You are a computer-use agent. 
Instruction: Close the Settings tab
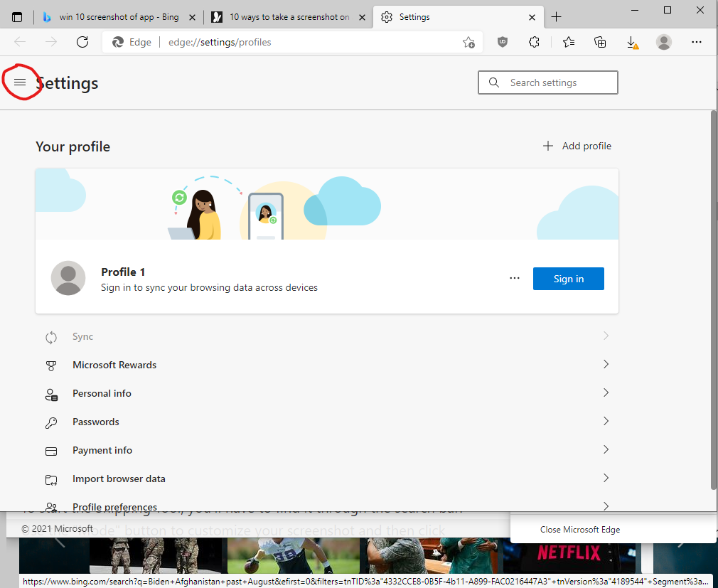532,17
